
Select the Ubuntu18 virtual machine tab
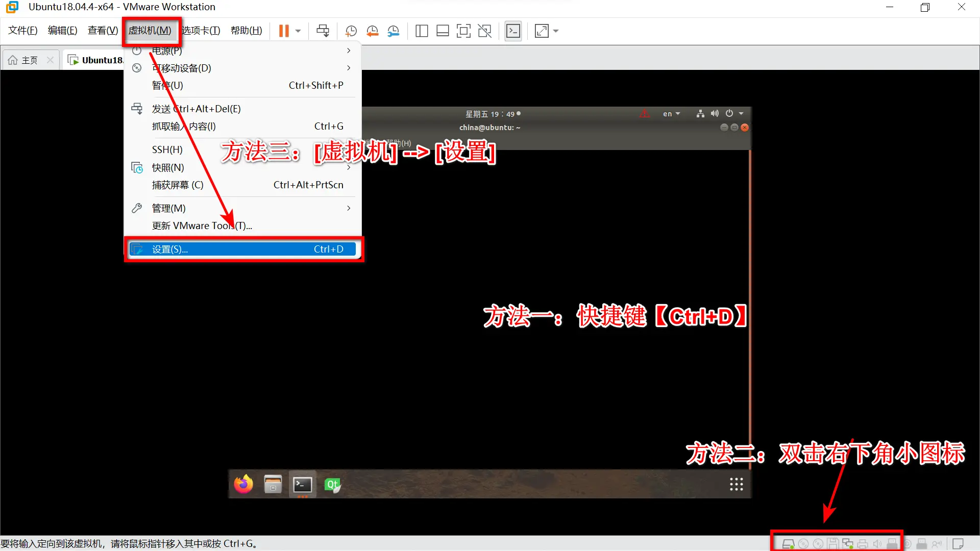coord(95,60)
